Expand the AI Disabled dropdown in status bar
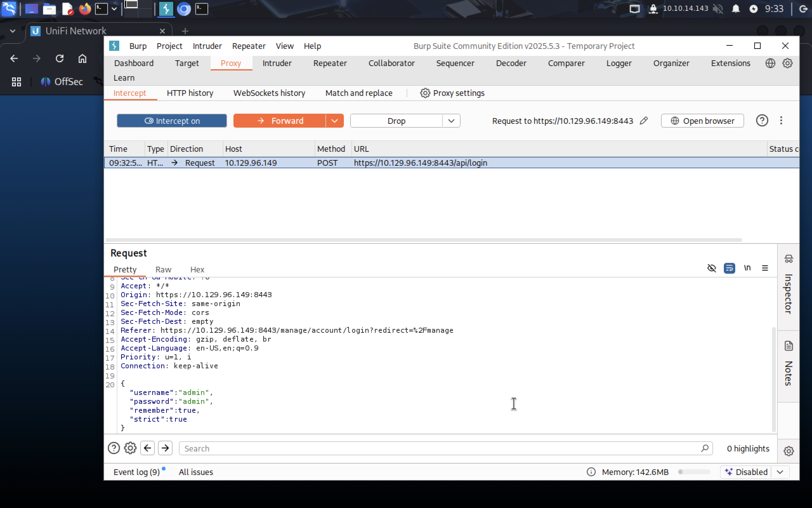812x508 pixels. (x=780, y=472)
